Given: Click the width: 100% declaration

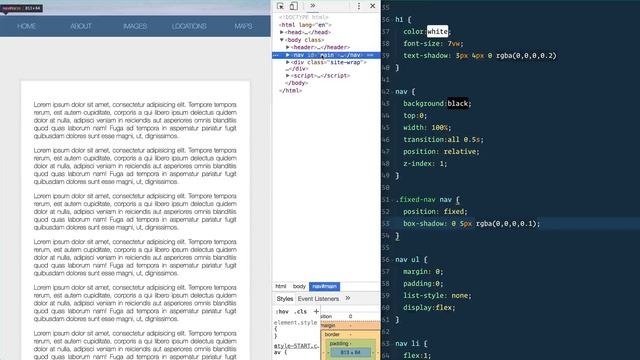Looking at the screenshot, I should point(427,128).
